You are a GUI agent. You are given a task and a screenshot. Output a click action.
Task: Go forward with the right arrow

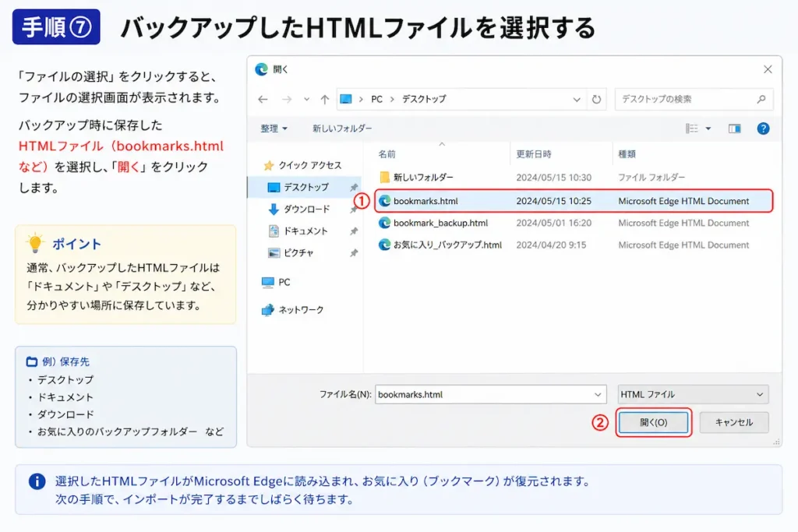coord(287,99)
